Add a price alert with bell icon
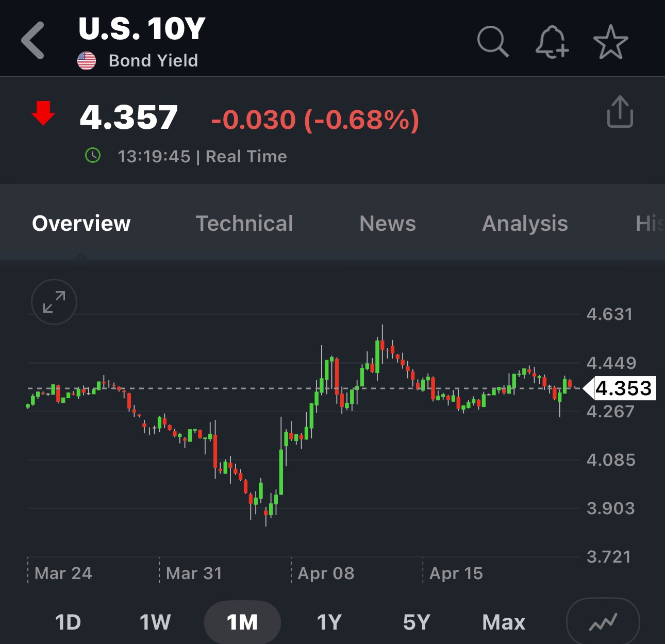This screenshot has height=644, width=665. click(x=552, y=41)
